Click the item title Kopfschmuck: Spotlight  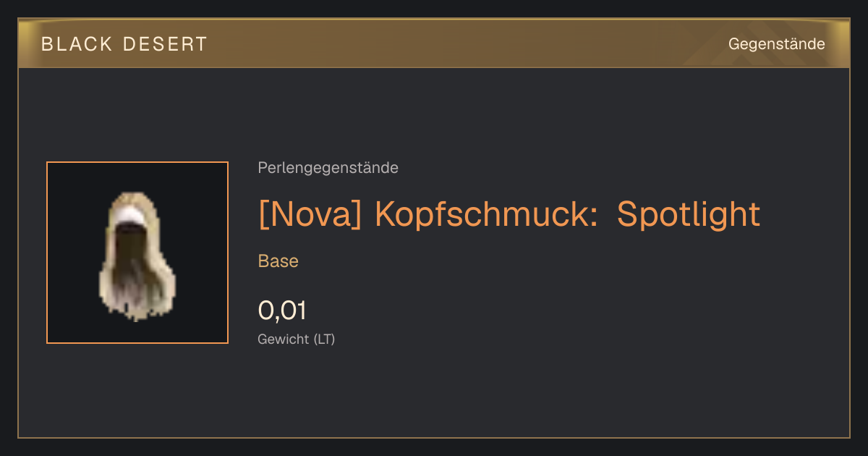tap(568, 214)
